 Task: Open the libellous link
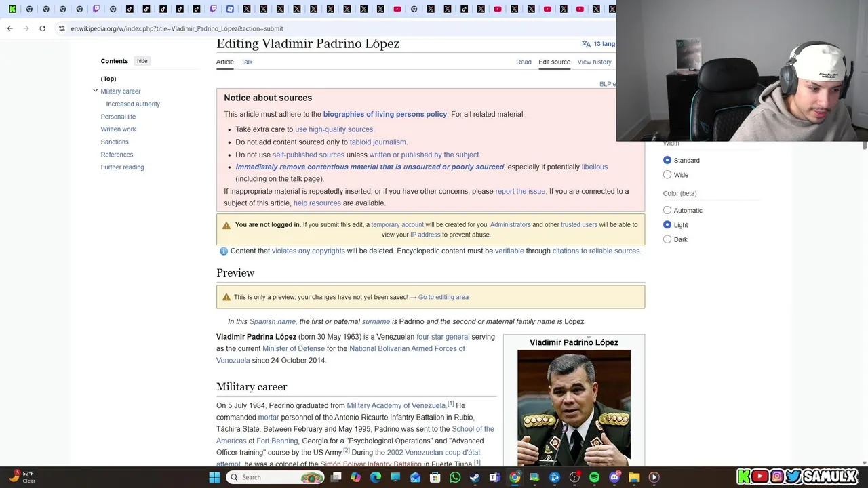595,167
